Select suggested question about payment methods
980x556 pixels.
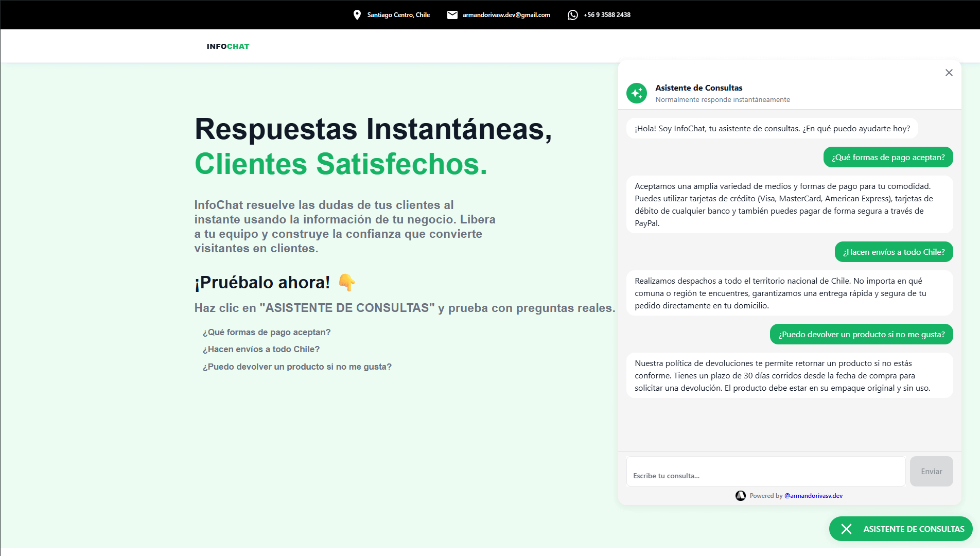click(x=267, y=332)
